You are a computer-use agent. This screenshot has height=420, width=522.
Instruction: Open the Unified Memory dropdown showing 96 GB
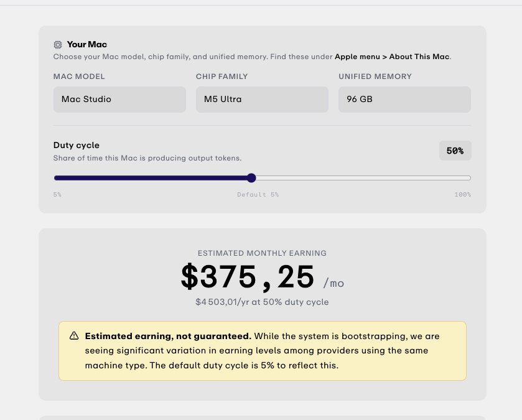coord(404,99)
